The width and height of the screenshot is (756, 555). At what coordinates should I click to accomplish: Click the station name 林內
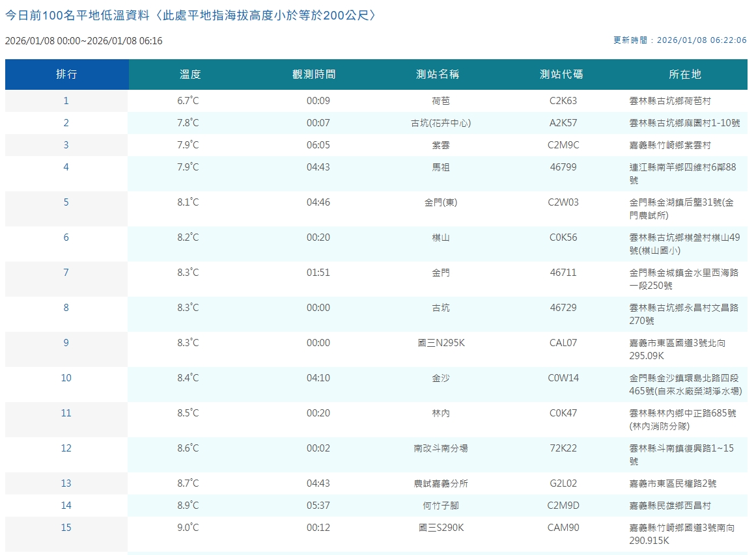[441, 413]
